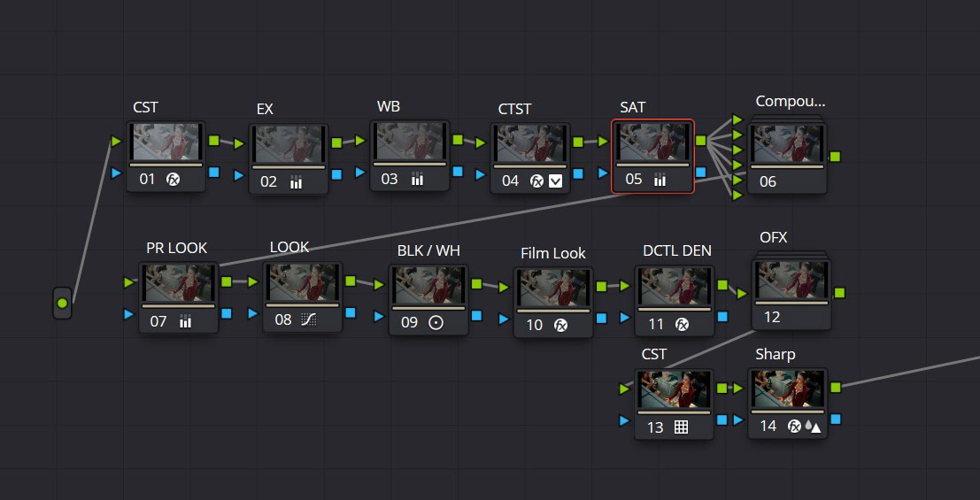Screen dimensions: 980x500
Task: Click the blue key input of Film Look node 10
Action: 504,319
